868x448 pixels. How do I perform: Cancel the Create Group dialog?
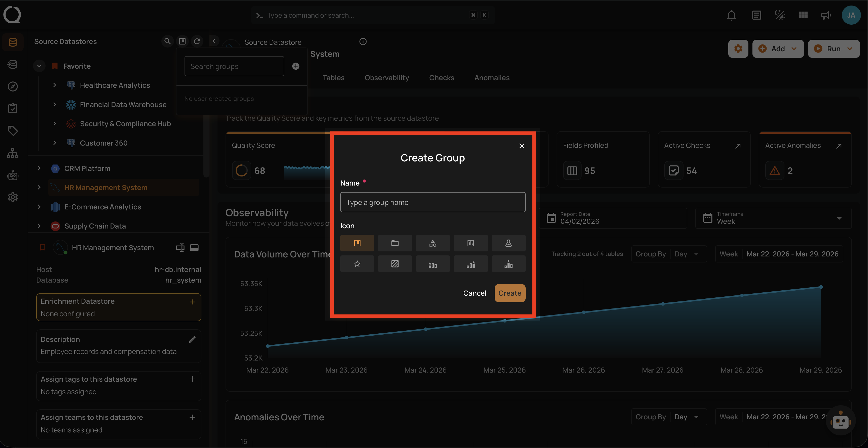475,293
